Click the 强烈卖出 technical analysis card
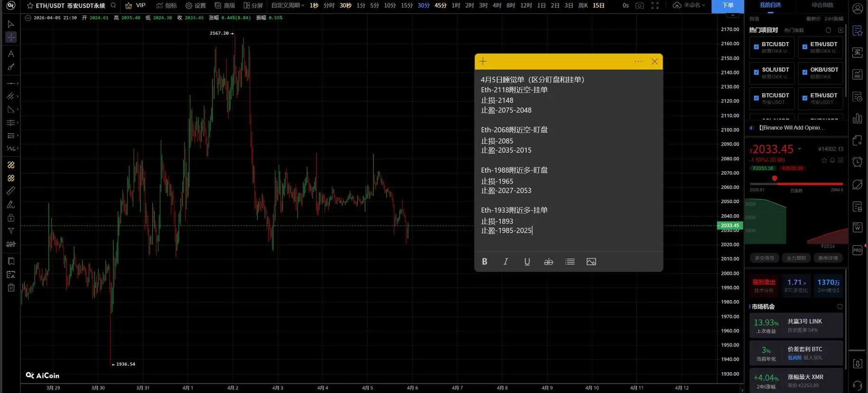 (764, 286)
